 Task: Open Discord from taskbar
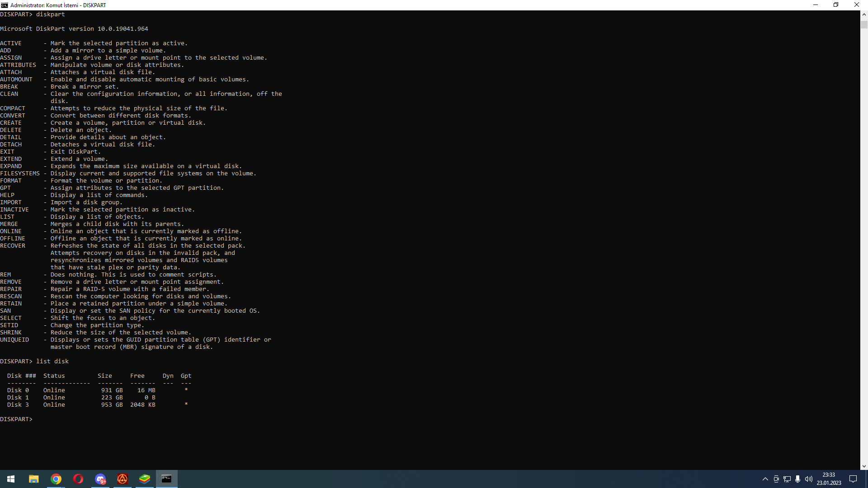100,479
